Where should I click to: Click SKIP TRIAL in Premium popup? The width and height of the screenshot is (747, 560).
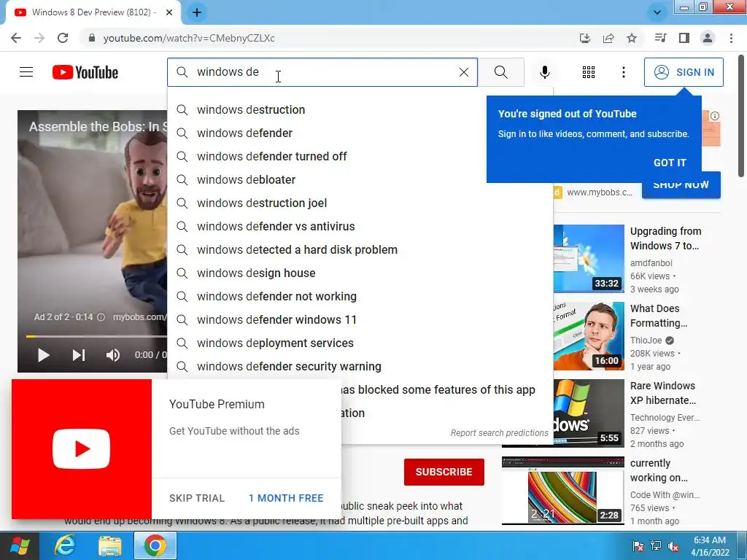point(197,498)
